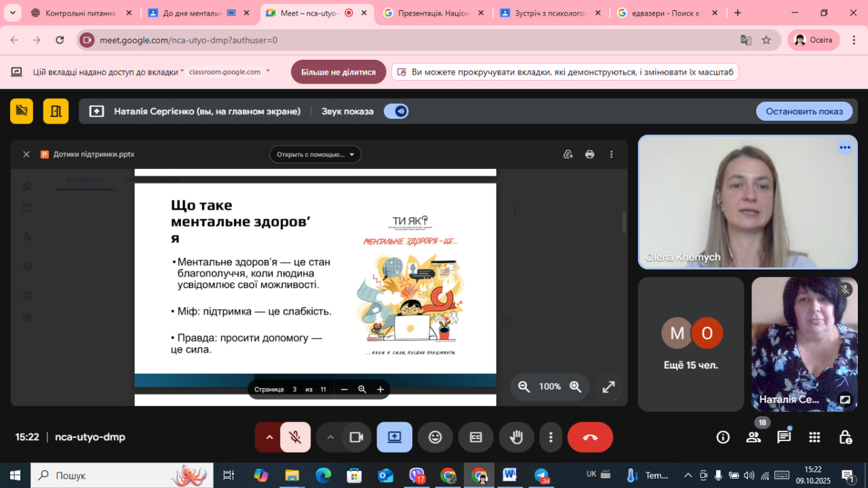Click the page number field showing 3
The image size is (868, 488).
[294, 389]
